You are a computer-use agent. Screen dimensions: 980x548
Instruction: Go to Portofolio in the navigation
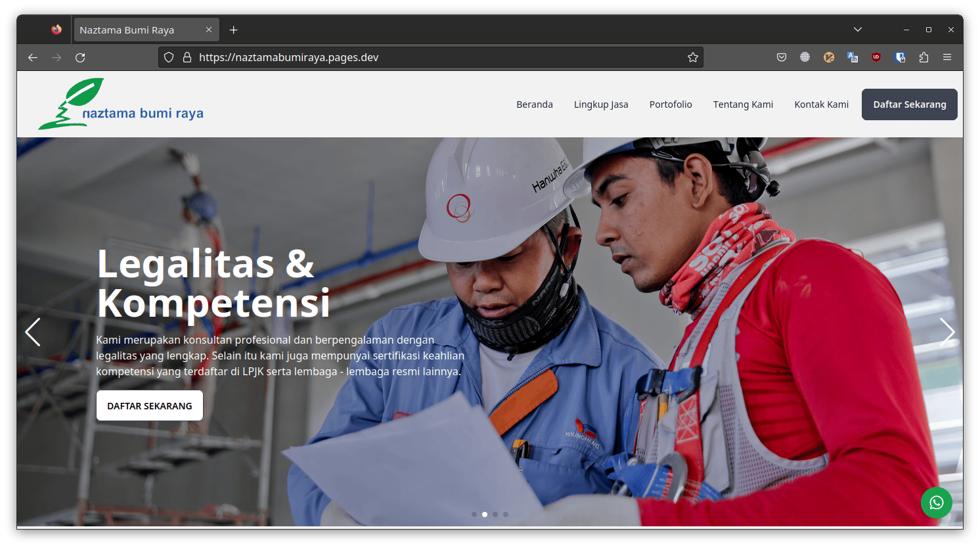(671, 104)
